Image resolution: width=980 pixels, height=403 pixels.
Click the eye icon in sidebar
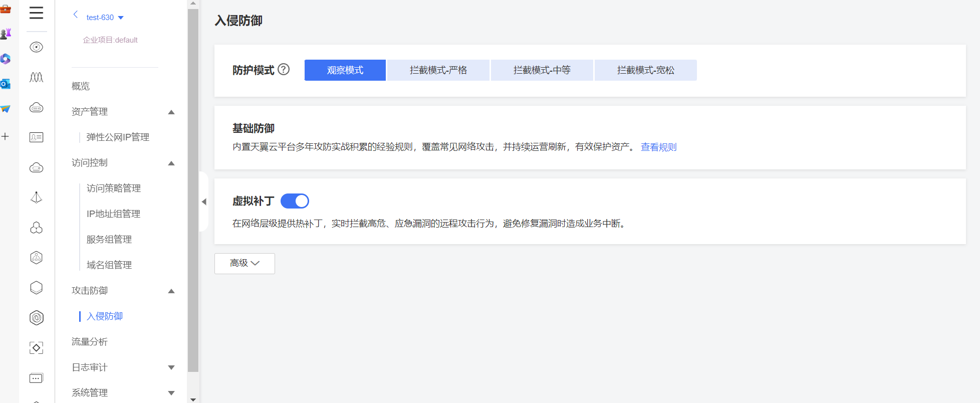coord(36,47)
